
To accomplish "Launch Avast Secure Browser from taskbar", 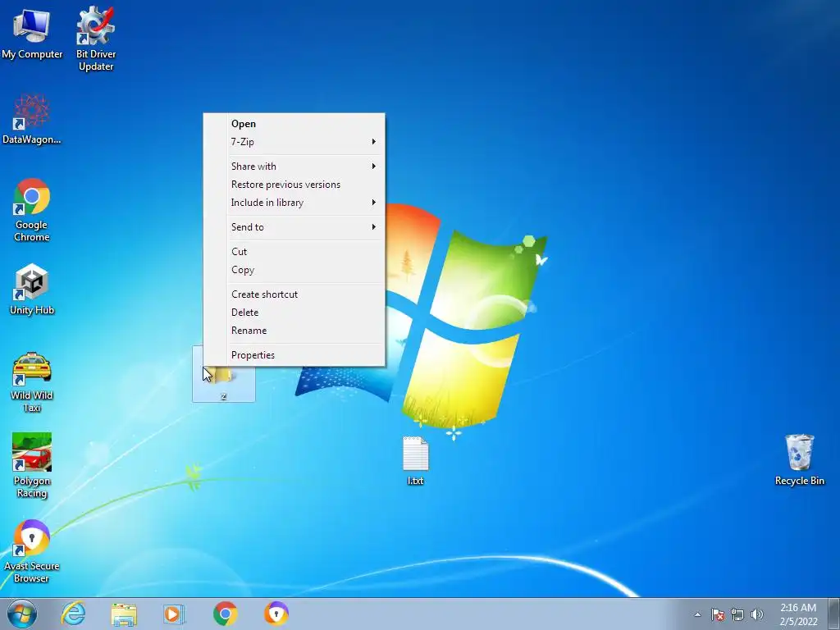I will [x=276, y=614].
